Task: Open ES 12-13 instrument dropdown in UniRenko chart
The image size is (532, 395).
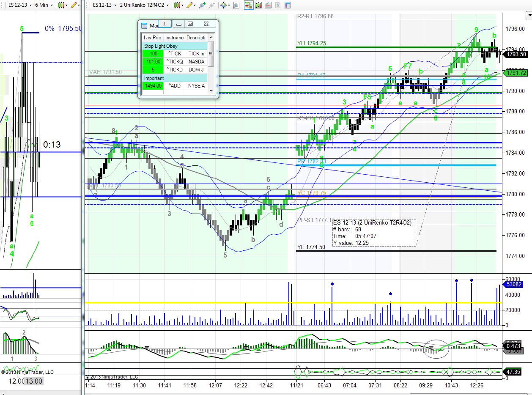Action: coord(104,5)
